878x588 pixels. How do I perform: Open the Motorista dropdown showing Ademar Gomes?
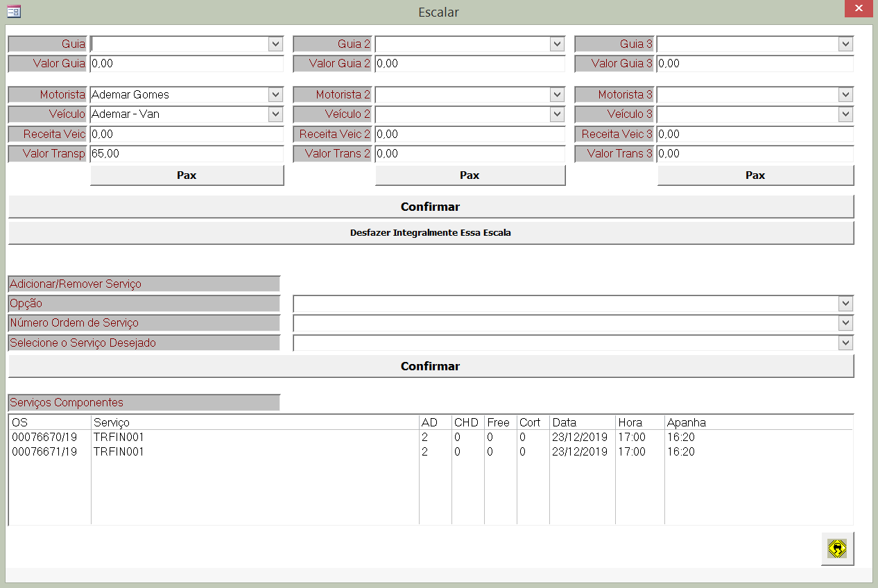click(x=276, y=95)
